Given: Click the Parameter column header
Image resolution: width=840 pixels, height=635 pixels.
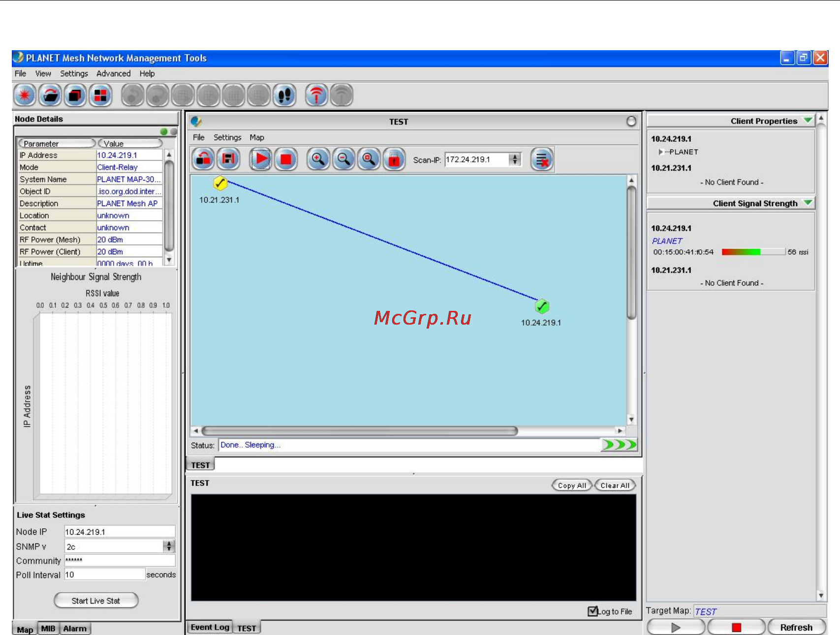Looking at the screenshot, I should pyautogui.click(x=57, y=143).
